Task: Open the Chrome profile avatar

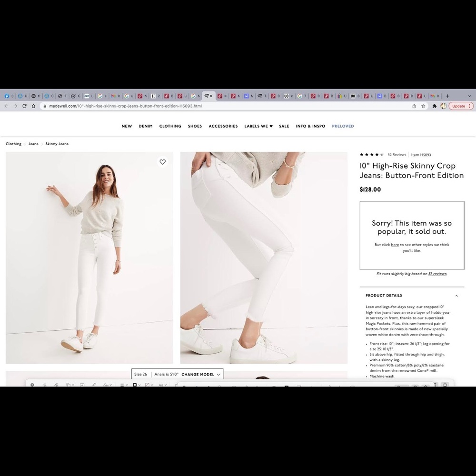Action: [444, 106]
